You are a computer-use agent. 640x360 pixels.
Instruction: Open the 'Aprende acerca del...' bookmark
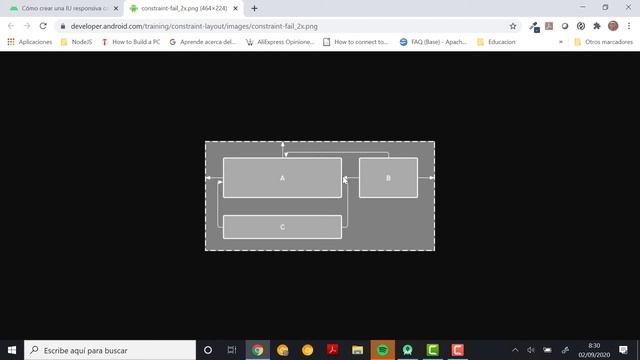[203, 42]
